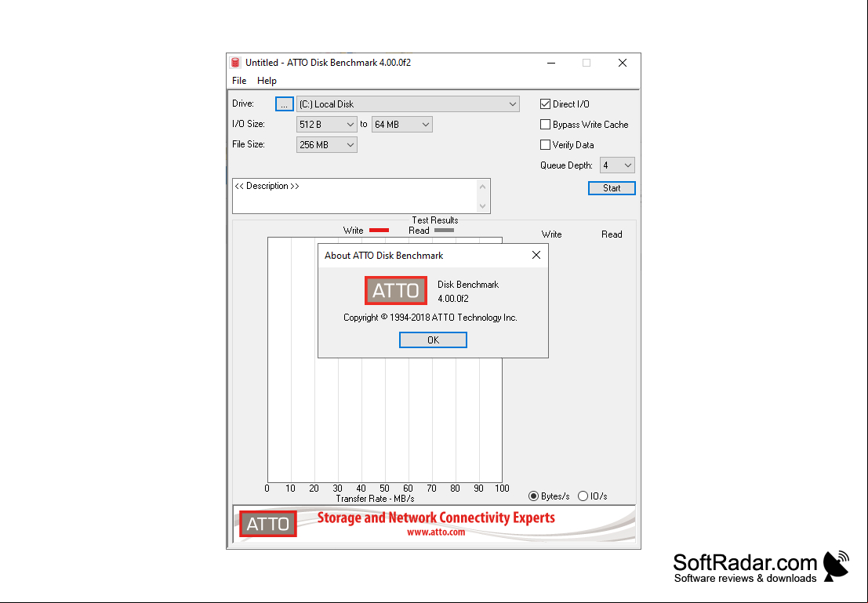Open the Queue Depth dropdown

click(x=617, y=165)
